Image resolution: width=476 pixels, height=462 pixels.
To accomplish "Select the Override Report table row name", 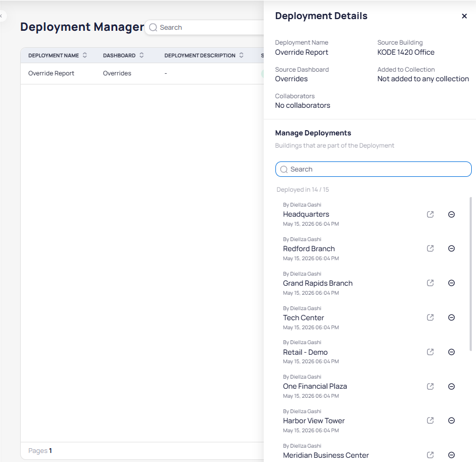I will (51, 73).
